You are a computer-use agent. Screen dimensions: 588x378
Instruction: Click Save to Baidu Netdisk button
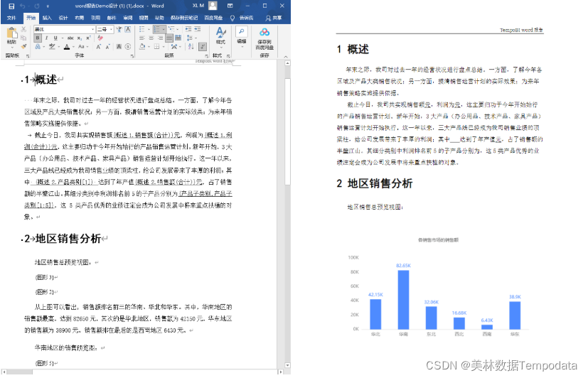point(264,38)
